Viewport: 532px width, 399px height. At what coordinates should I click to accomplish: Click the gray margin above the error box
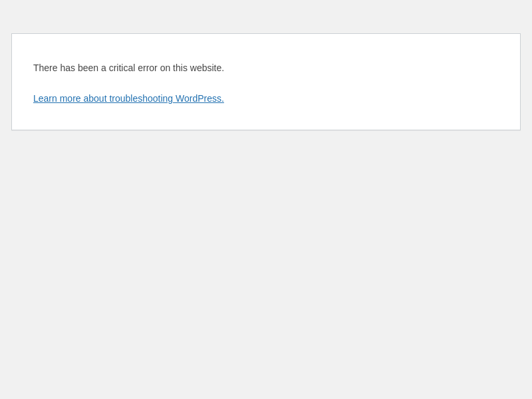tap(266, 17)
